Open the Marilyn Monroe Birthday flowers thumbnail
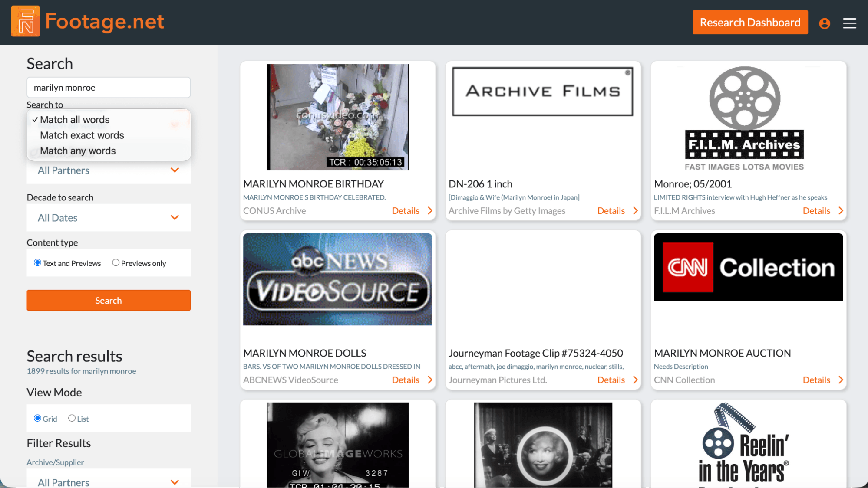Image resolution: width=868 pixels, height=488 pixels. click(x=337, y=117)
